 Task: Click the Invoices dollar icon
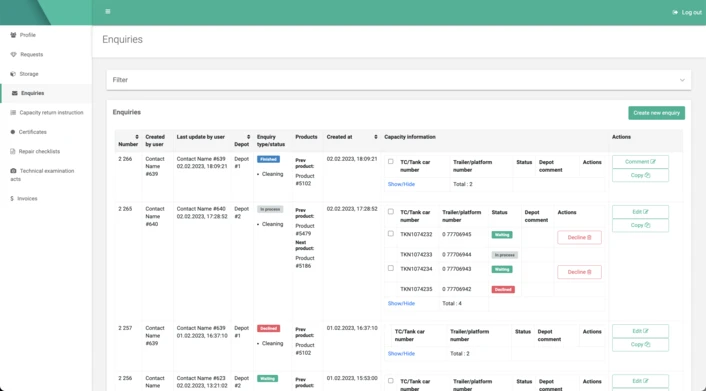[x=12, y=199]
